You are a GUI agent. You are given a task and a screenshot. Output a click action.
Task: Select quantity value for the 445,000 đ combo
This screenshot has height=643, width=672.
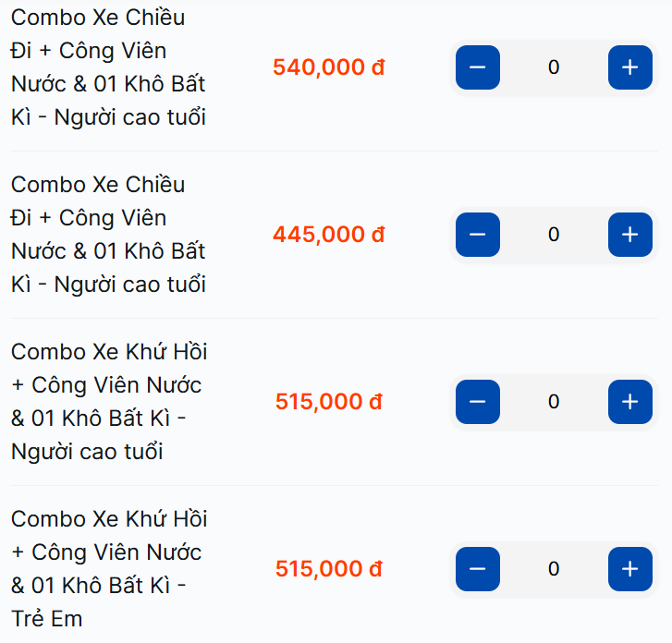pyautogui.click(x=554, y=235)
